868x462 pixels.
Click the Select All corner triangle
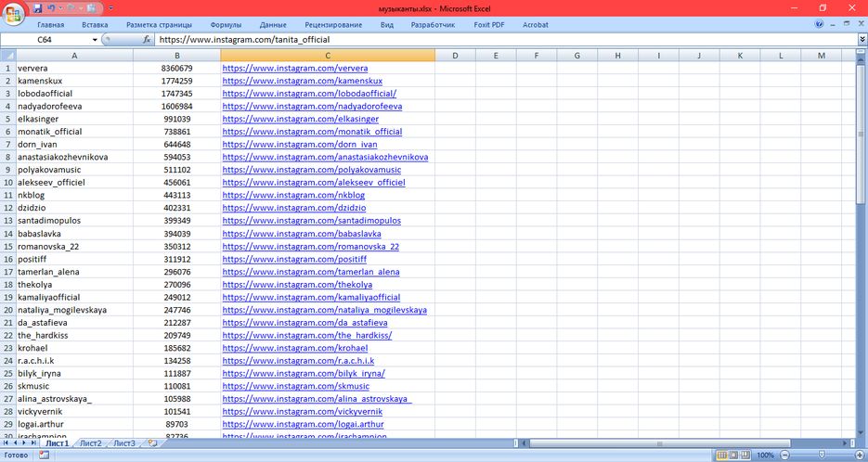(8, 56)
